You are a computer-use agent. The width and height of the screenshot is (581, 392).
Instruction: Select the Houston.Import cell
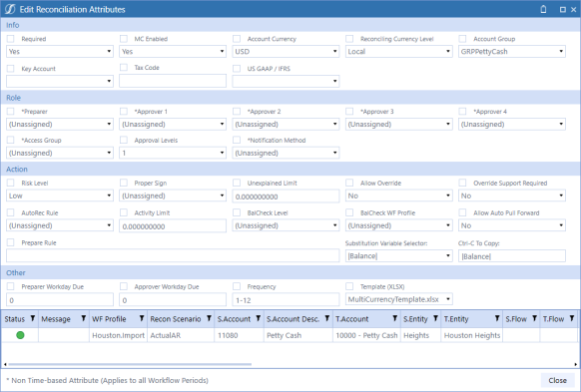[118, 335]
